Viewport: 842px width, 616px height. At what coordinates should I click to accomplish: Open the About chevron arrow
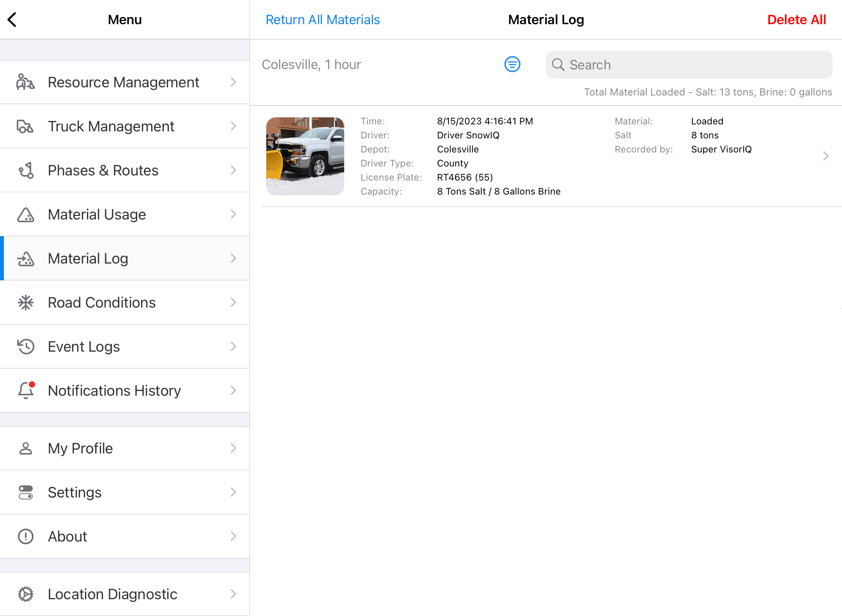click(x=233, y=536)
